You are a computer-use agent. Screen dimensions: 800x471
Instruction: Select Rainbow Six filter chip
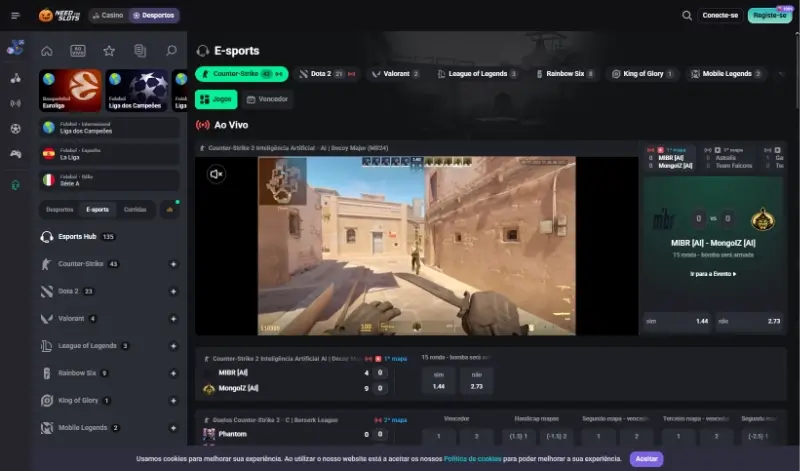pyautogui.click(x=566, y=74)
